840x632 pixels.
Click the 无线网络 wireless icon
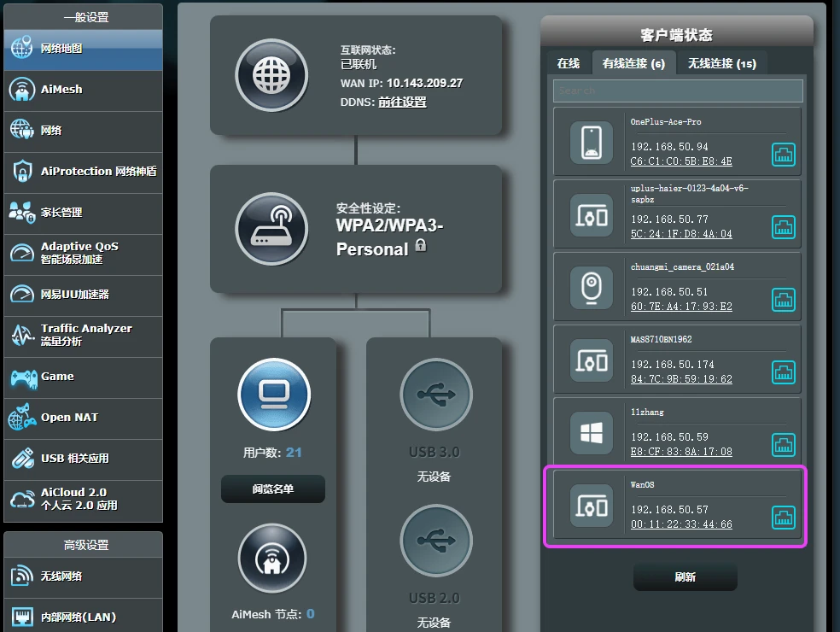click(22, 576)
